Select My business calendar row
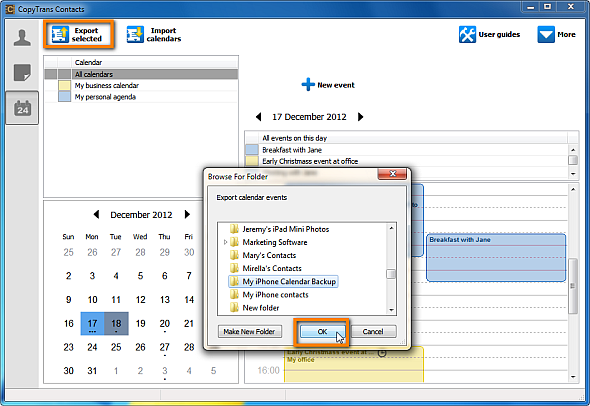 click(141, 85)
